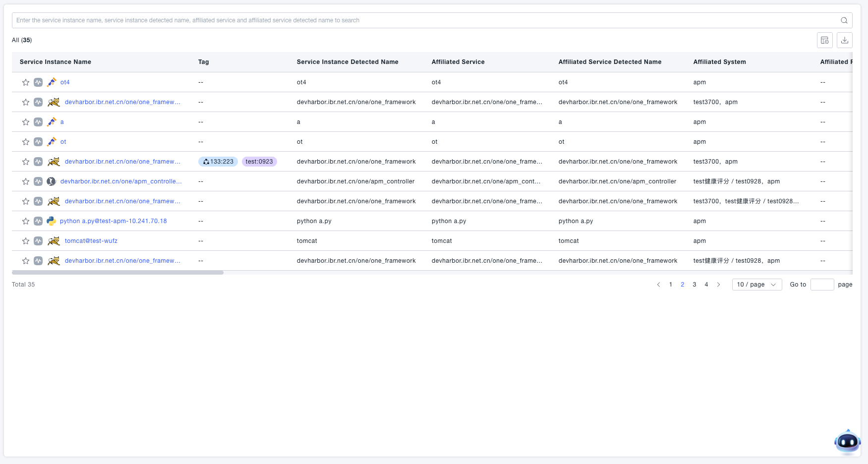Focus the Go to page input
This screenshot has height=464, width=868.
(x=822, y=285)
